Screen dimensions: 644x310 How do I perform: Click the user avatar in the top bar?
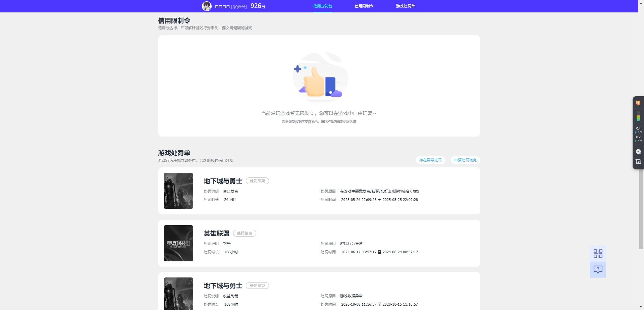click(x=207, y=6)
